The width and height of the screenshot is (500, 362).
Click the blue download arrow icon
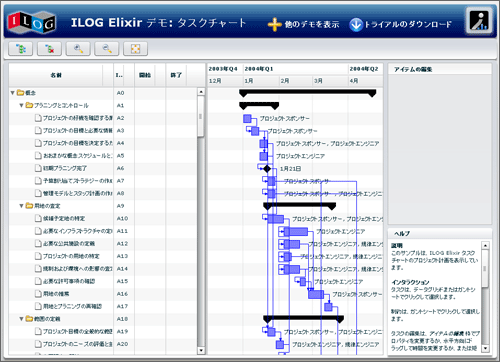(x=356, y=25)
